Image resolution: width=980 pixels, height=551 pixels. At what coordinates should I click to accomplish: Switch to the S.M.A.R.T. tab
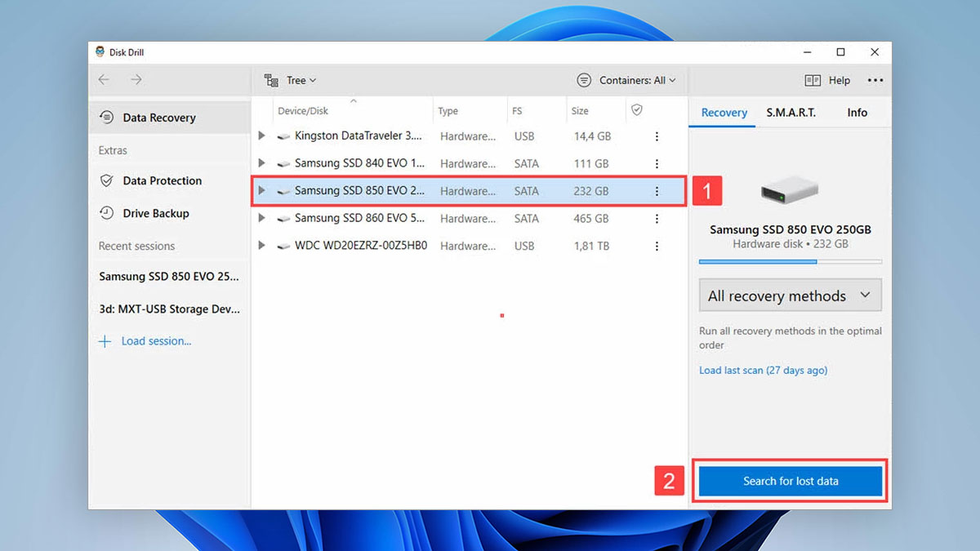point(791,113)
